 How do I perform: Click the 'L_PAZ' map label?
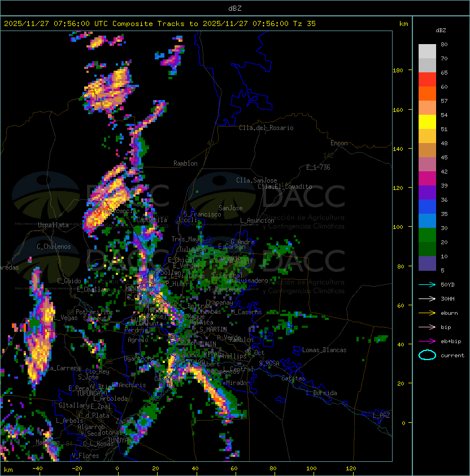click(381, 416)
